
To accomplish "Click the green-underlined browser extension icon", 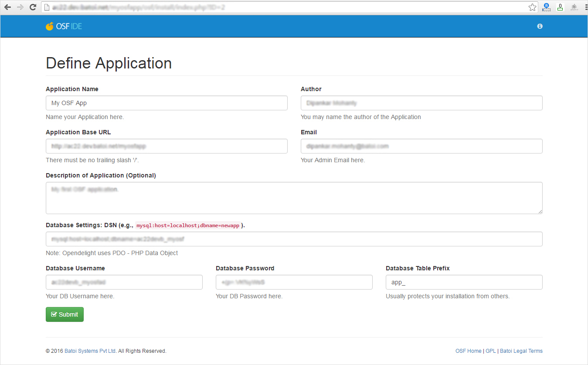I will click(x=560, y=7).
